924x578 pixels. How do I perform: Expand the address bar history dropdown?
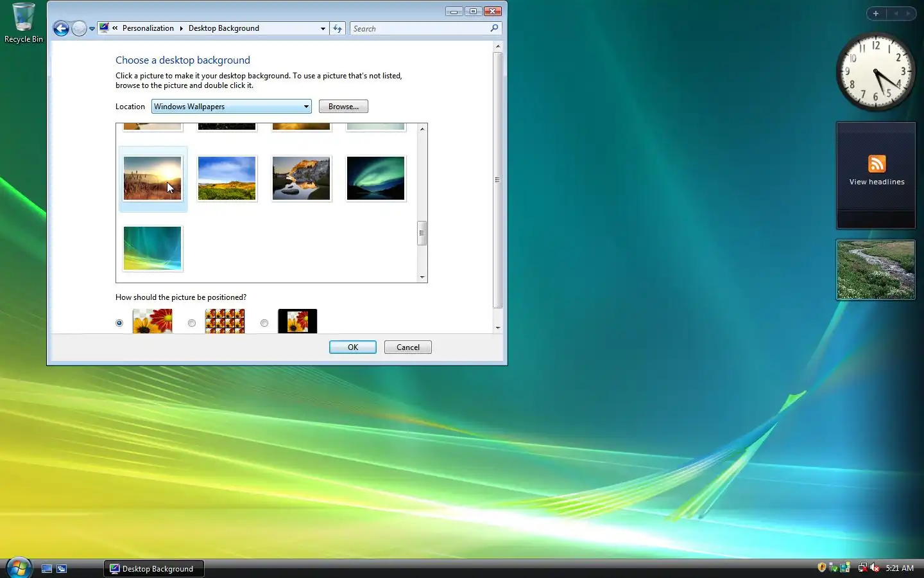coord(323,28)
